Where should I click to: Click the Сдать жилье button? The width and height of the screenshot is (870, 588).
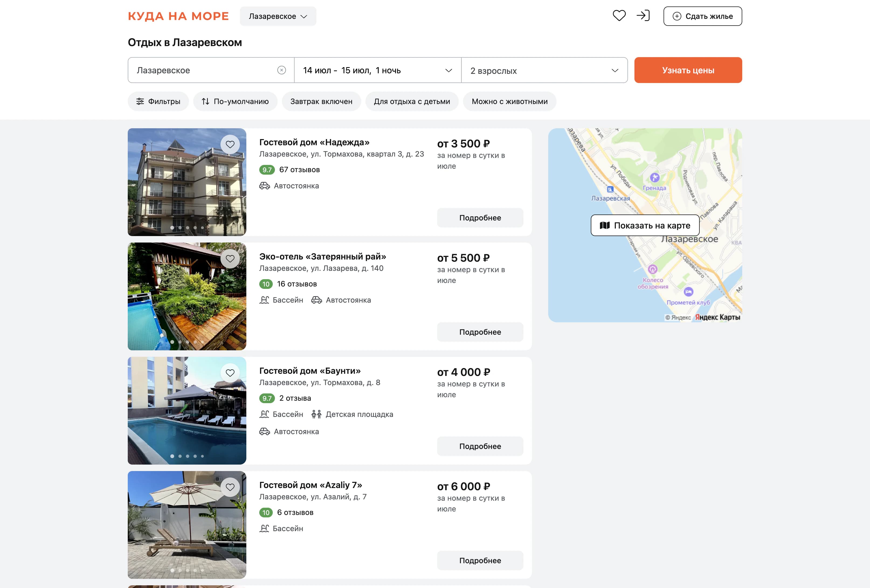click(x=703, y=16)
